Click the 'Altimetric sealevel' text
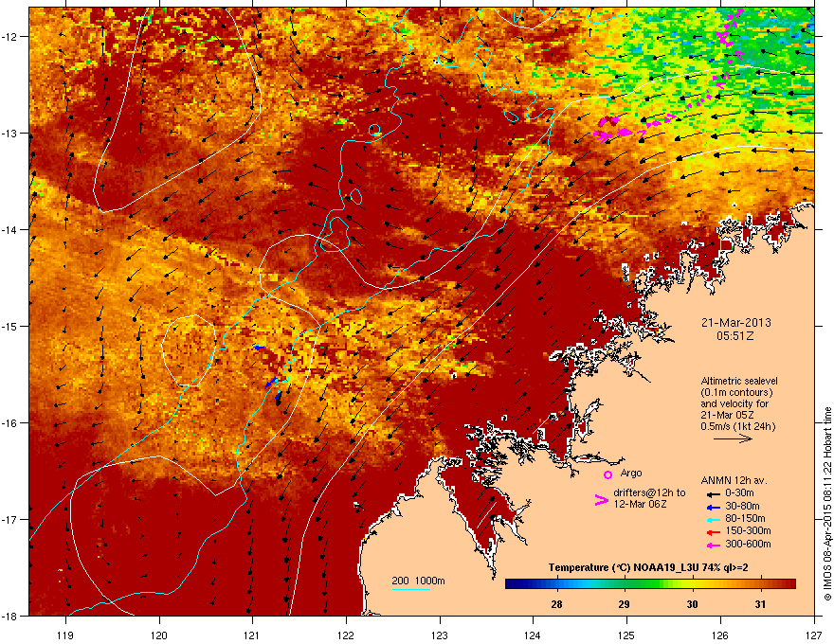The image size is (834, 644). coord(739,381)
